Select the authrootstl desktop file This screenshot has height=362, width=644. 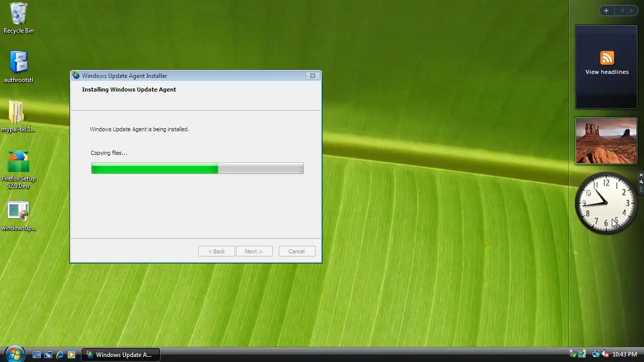19,66
